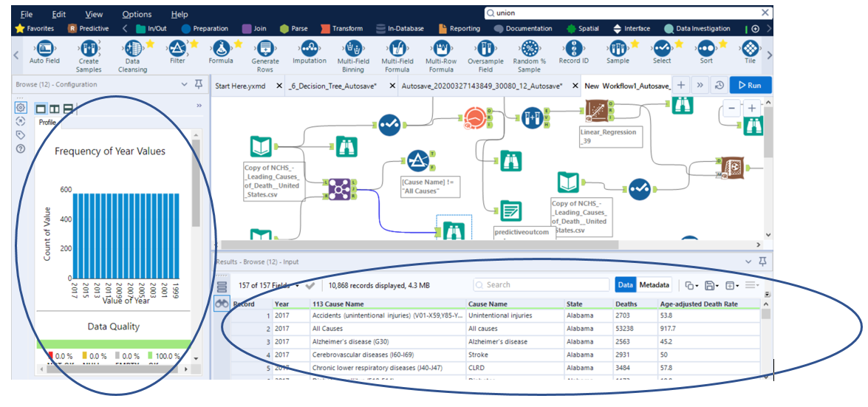Expand the 157 of 157 Fields dropdown

point(297,285)
